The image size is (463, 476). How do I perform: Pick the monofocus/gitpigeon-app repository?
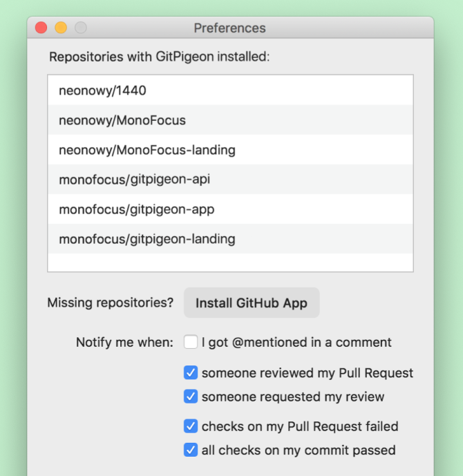(x=230, y=209)
